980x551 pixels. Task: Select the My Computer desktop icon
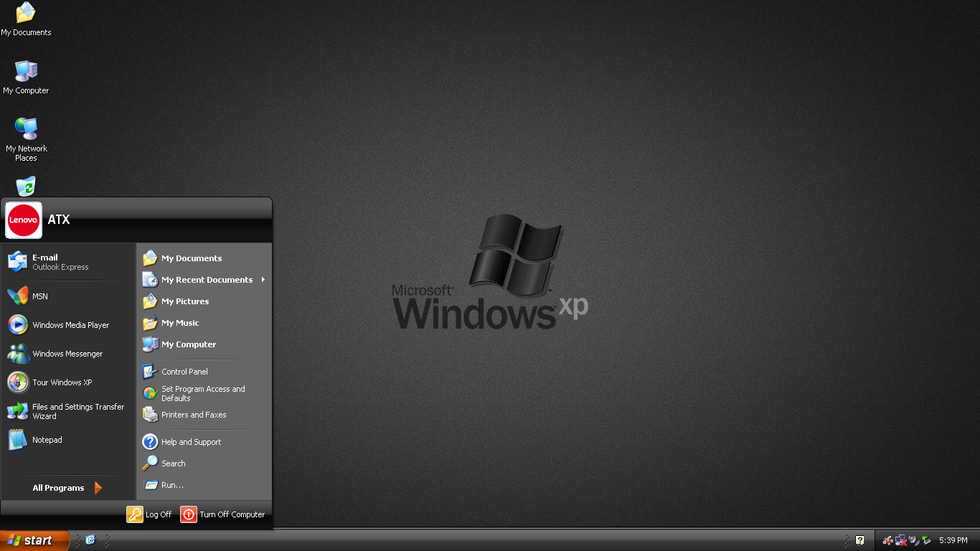coord(26,77)
